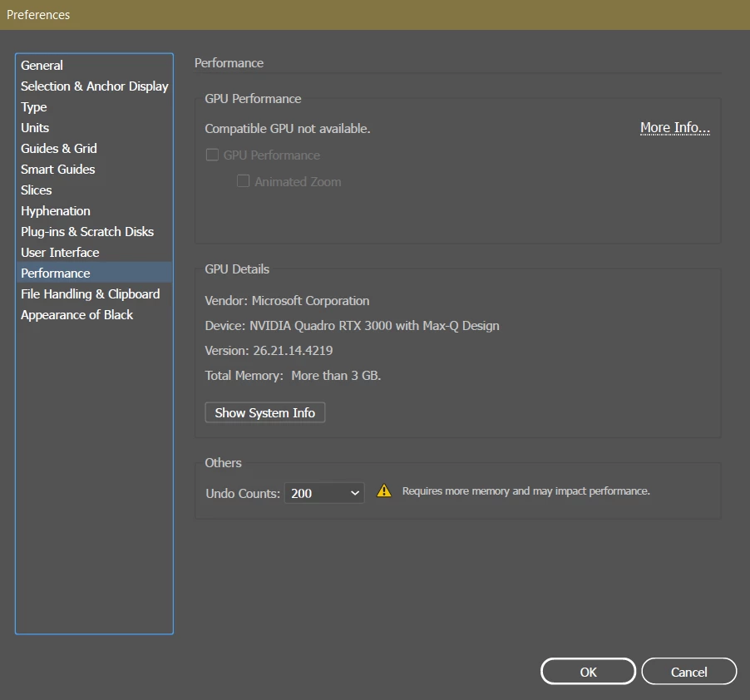
Task: Click the 'Others' section heading
Action: coord(224,463)
